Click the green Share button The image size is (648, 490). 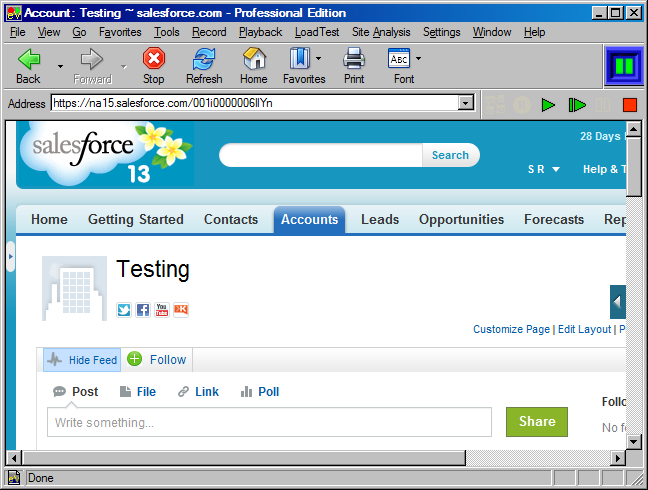tap(537, 421)
